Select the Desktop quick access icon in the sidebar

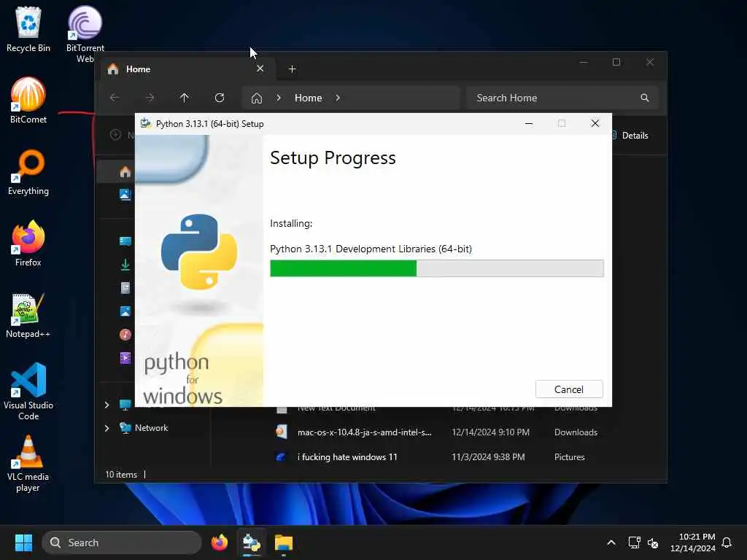(x=125, y=241)
